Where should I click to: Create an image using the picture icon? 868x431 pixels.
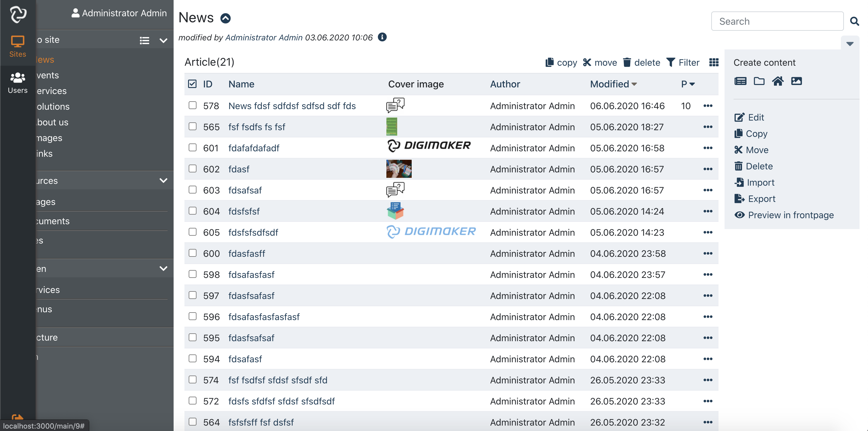tap(796, 81)
